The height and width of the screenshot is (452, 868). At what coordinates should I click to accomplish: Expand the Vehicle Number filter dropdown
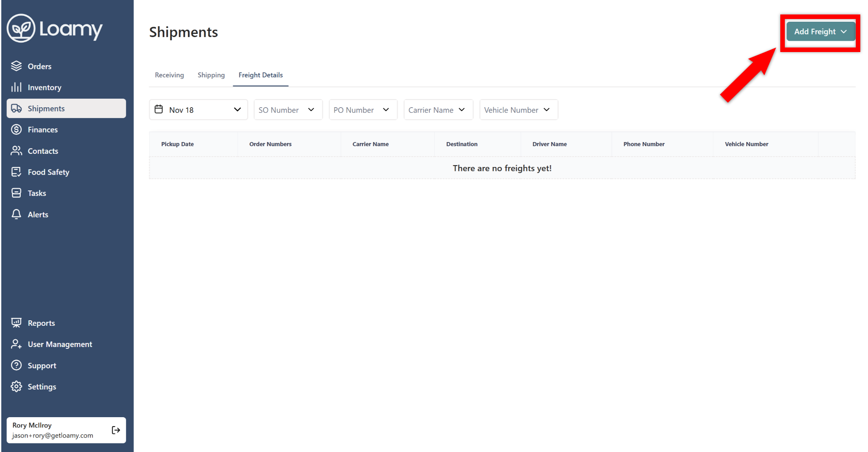click(518, 110)
